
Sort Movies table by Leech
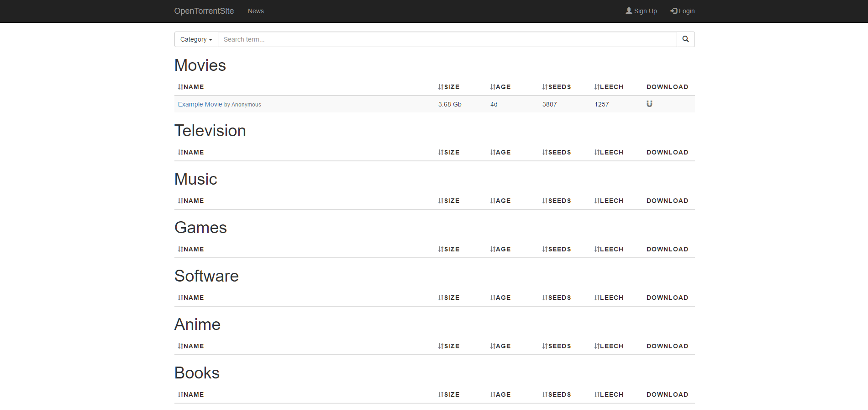609,87
